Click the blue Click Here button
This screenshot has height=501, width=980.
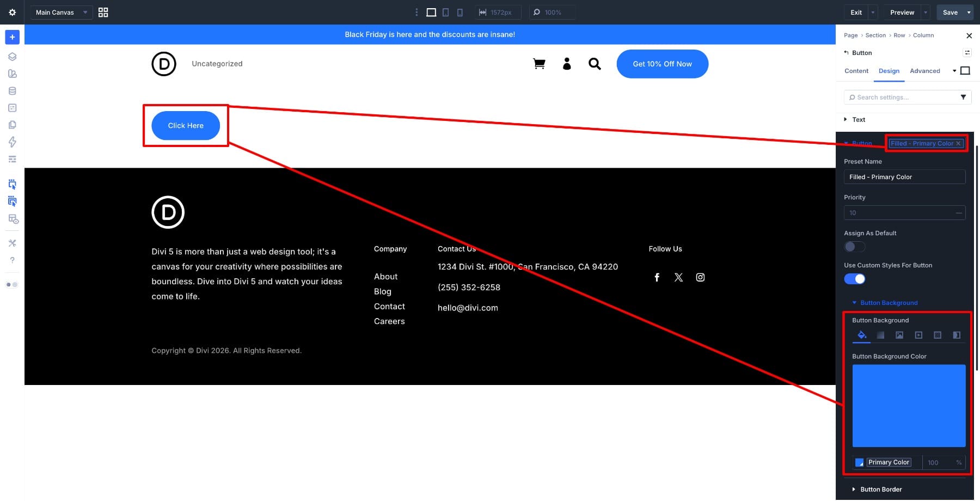[186, 125]
